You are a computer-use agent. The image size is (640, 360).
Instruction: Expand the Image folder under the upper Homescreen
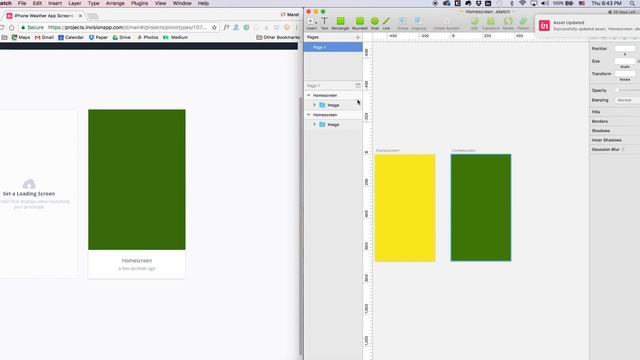point(314,105)
